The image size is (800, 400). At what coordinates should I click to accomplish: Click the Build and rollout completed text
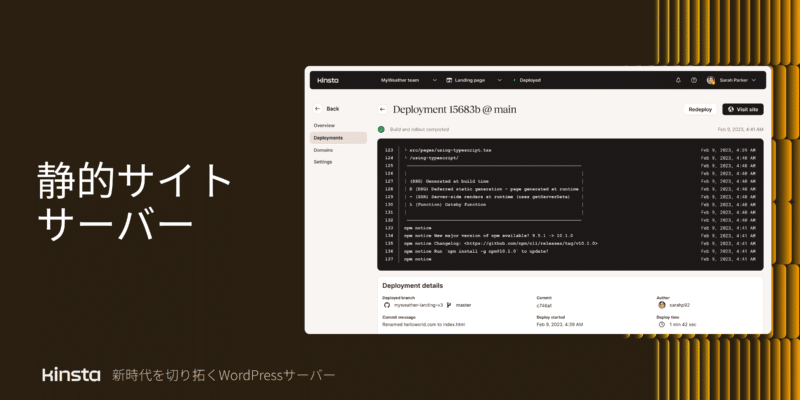419,130
